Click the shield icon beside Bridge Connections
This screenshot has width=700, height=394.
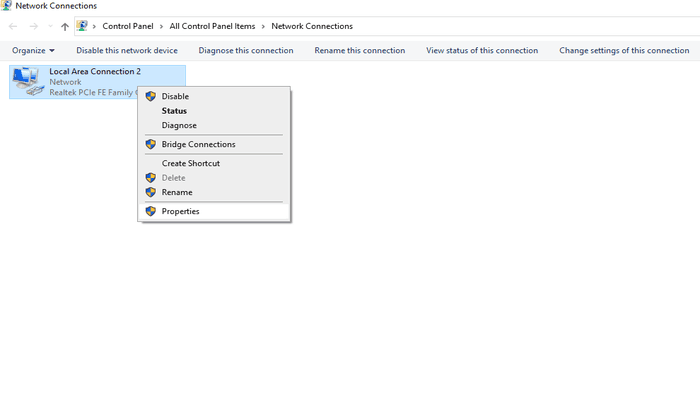click(x=151, y=144)
